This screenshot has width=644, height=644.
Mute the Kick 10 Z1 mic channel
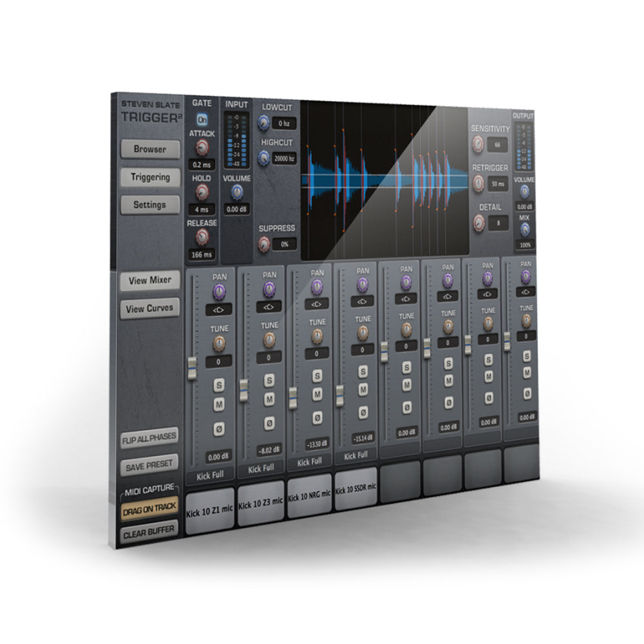pyautogui.click(x=219, y=405)
